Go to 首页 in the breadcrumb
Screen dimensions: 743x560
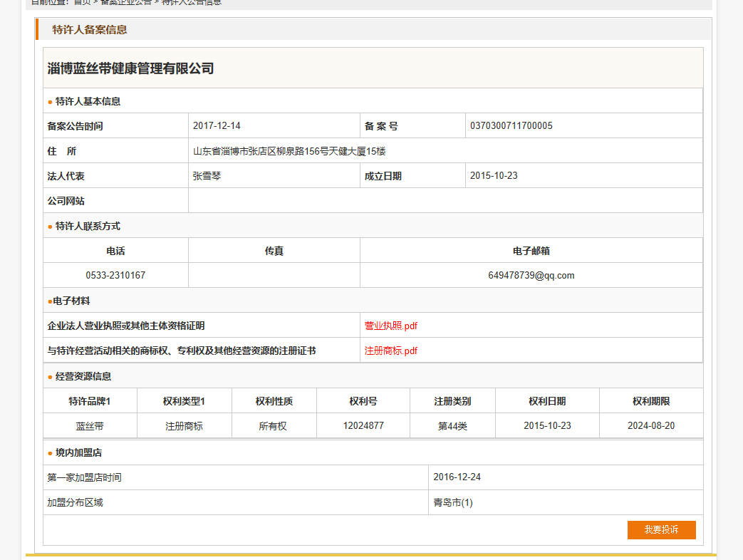pyautogui.click(x=82, y=2)
